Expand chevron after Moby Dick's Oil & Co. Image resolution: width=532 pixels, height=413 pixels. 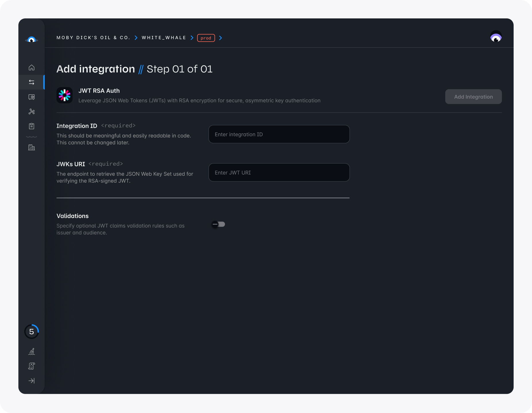tap(136, 38)
